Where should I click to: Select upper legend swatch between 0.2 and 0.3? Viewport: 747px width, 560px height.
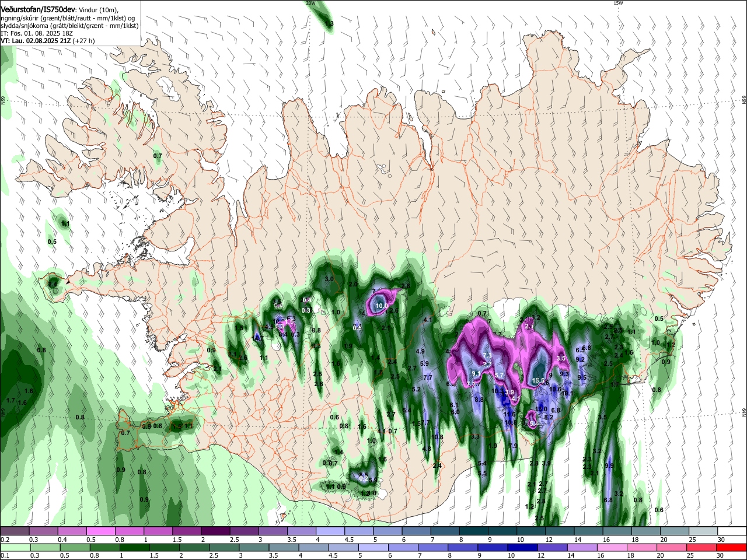15,531
